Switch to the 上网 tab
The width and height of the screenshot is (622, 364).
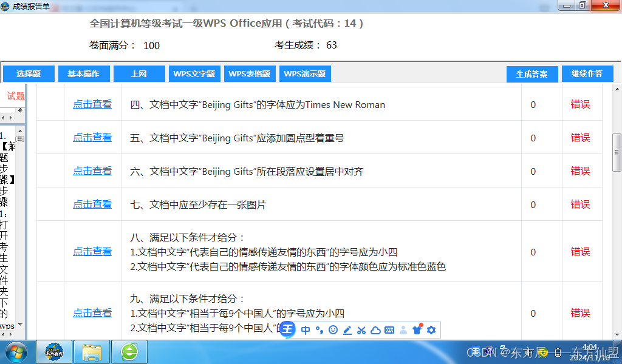coord(139,73)
